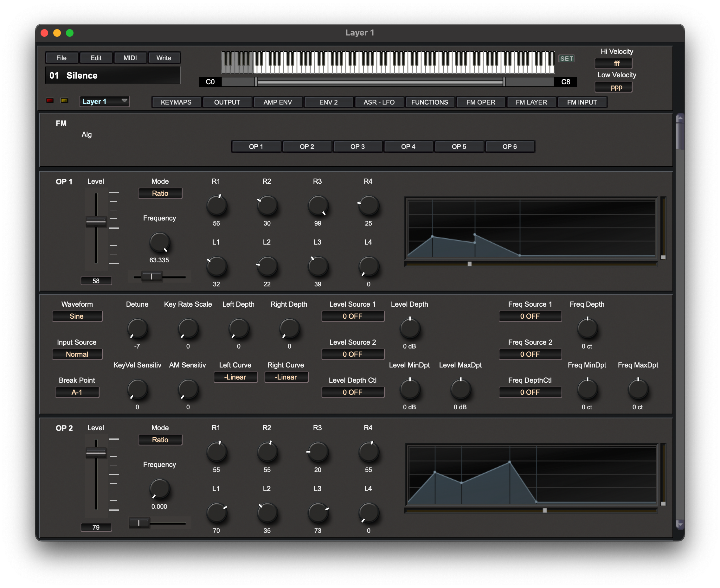Open the Level Source 1 selector
Viewport: 720px width, 588px height.
(x=352, y=316)
